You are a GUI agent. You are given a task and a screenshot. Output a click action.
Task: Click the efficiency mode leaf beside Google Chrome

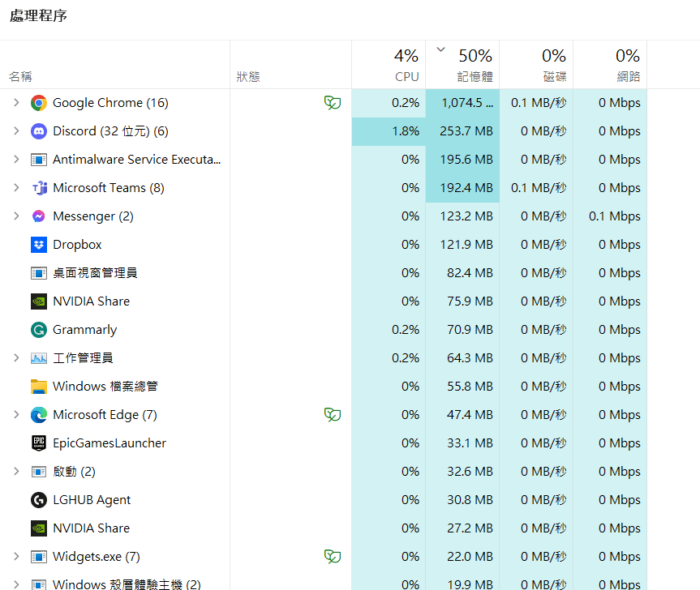pyautogui.click(x=333, y=102)
